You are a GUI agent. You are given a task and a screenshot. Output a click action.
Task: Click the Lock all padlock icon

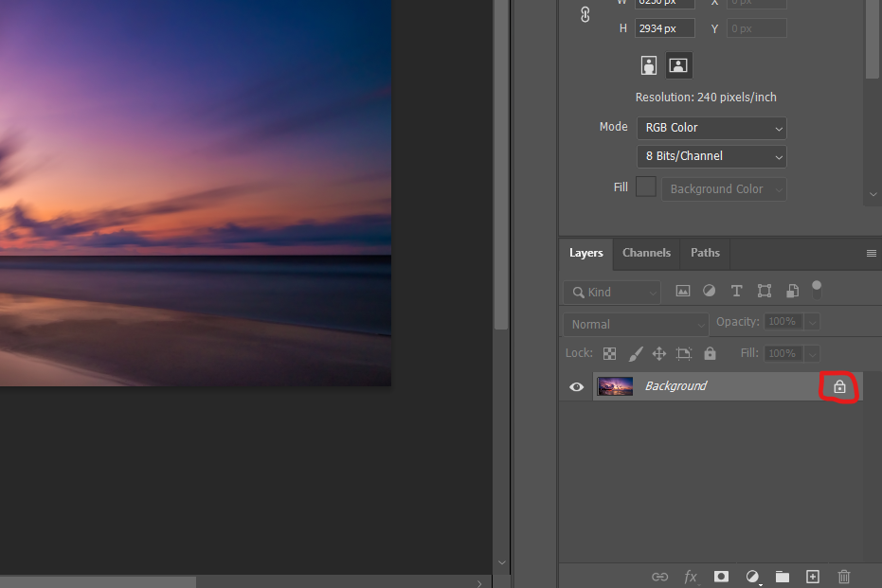click(x=710, y=352)
